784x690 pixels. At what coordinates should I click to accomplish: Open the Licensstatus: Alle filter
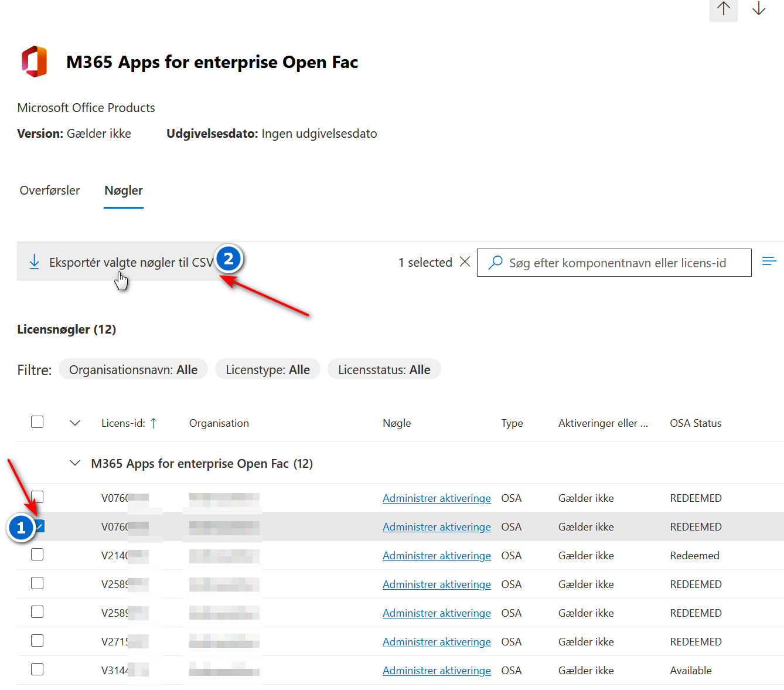[x=384, y=369]
